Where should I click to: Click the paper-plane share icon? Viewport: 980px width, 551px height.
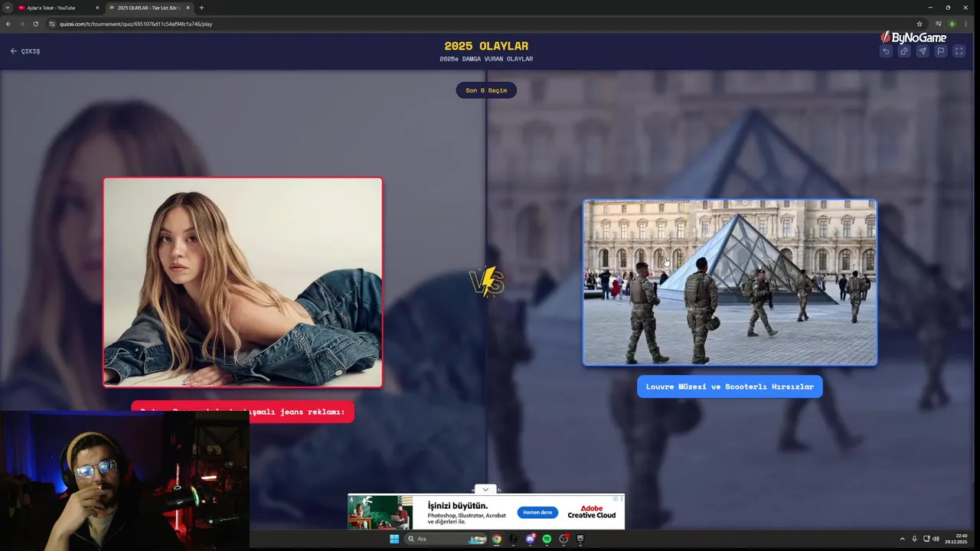923,51
